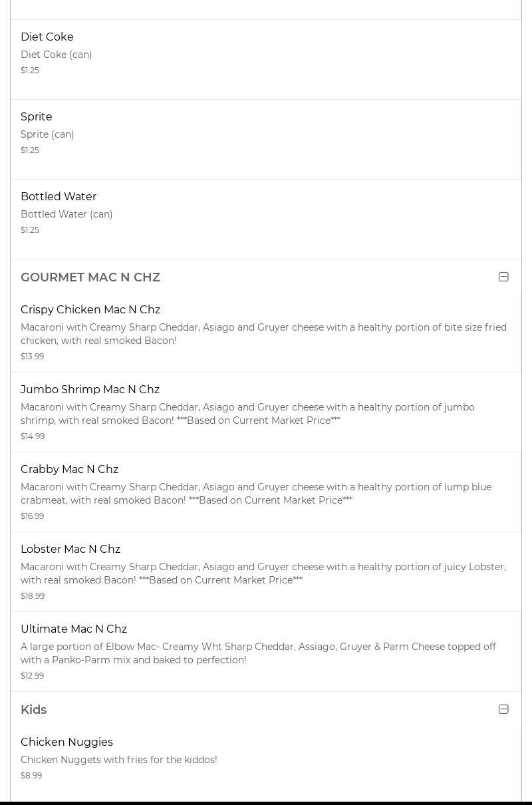Select the Diet Coke menu item

(x=47, y=37)
